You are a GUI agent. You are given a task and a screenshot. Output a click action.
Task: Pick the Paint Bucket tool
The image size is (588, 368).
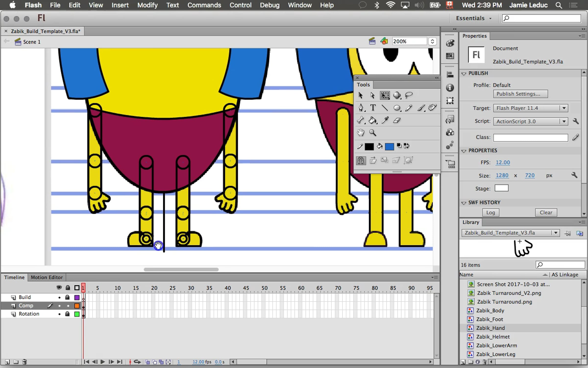[x=372, y=120]
